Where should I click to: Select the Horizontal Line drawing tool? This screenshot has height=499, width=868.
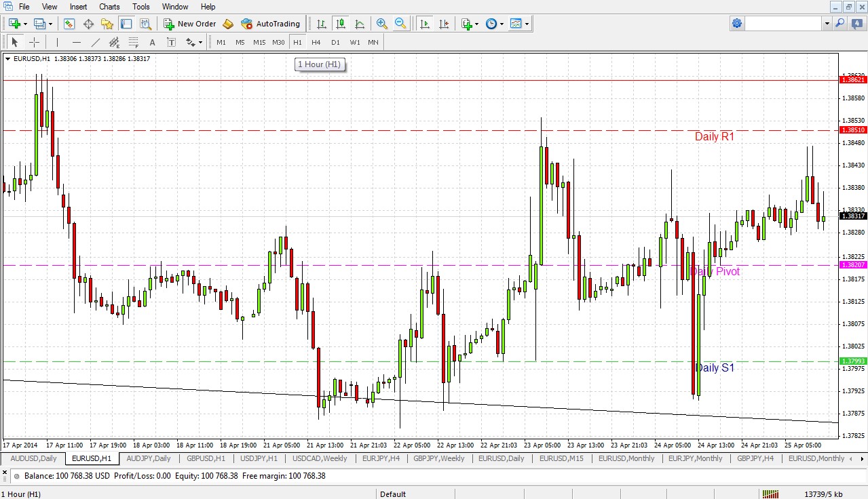(x=77, y=42)
